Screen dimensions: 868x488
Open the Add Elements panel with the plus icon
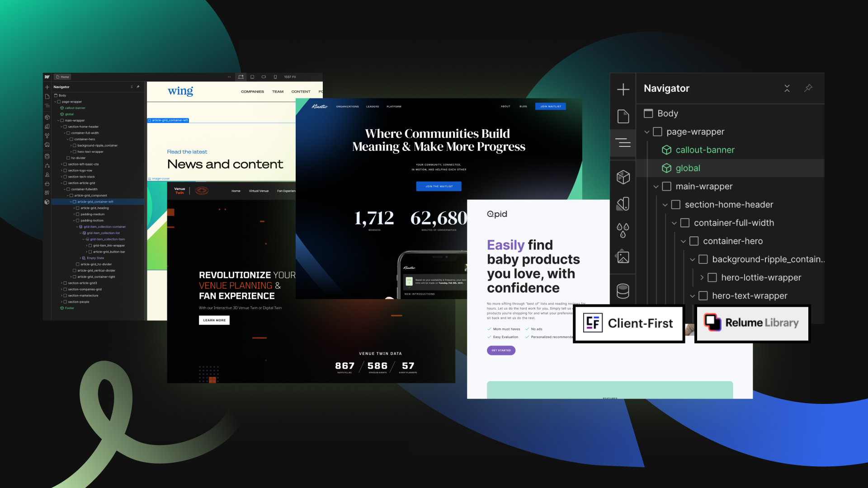tap(623, 89)
